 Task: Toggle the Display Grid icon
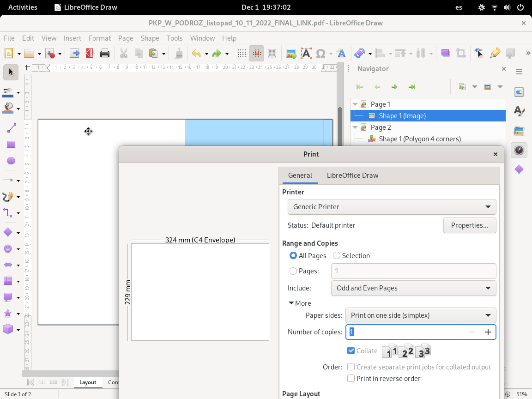click(242, 53)
